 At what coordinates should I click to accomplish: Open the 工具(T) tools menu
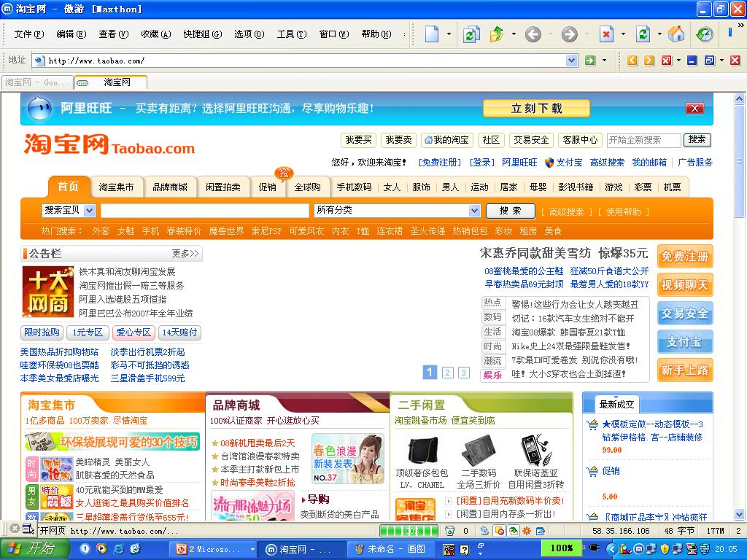coord(292,34)
